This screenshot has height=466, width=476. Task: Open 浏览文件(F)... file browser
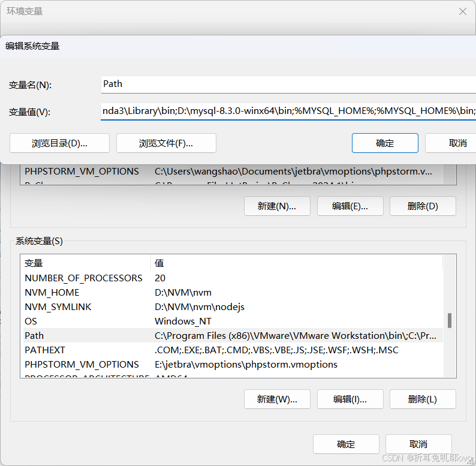pos(166,143)
